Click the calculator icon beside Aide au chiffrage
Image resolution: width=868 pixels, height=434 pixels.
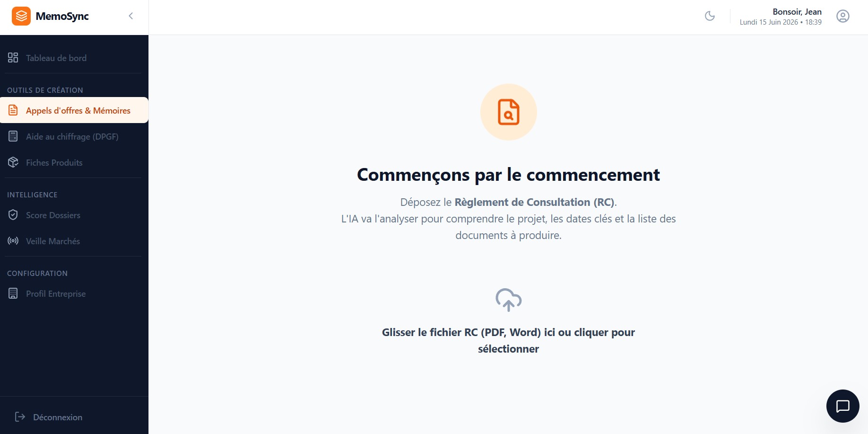tap(13, 136)
